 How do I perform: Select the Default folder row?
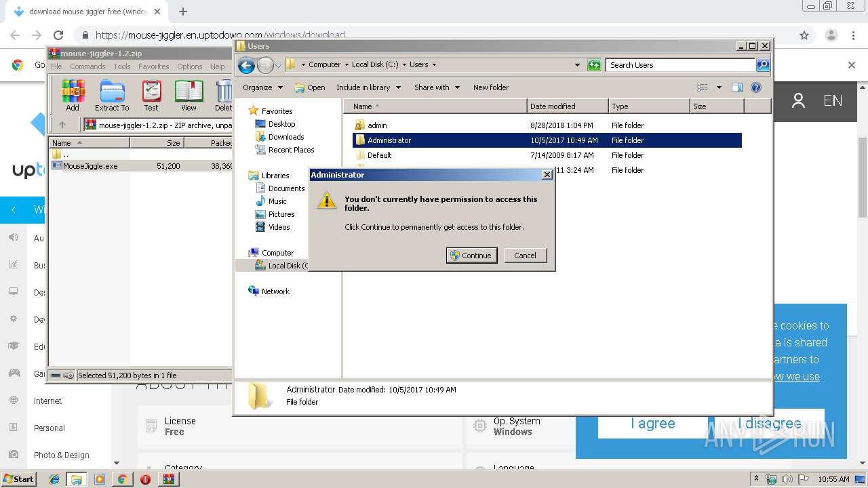[x=547, y=155]
